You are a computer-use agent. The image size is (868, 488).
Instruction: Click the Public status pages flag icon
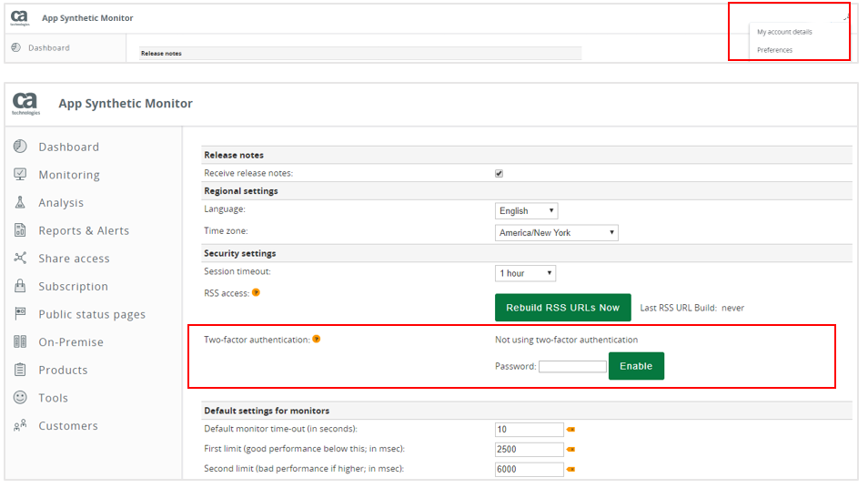pyautogui.click(x=20, y=313)
